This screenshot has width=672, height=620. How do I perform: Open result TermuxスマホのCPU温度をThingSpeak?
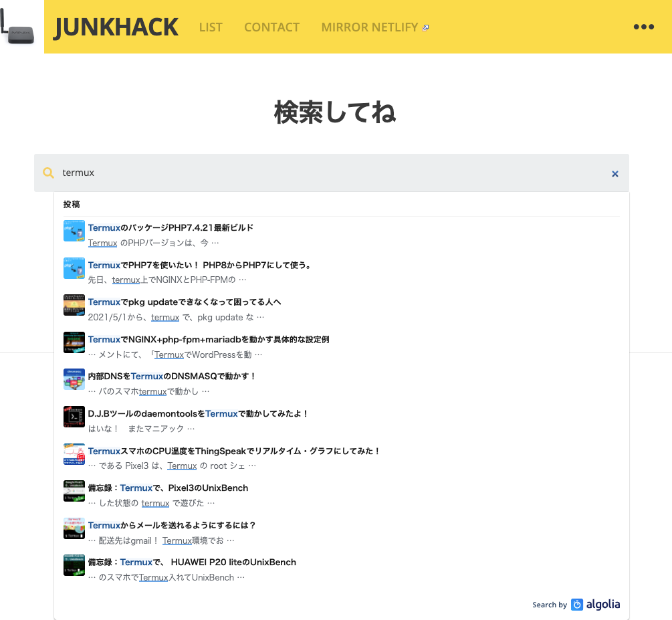(x=234, y=451)
